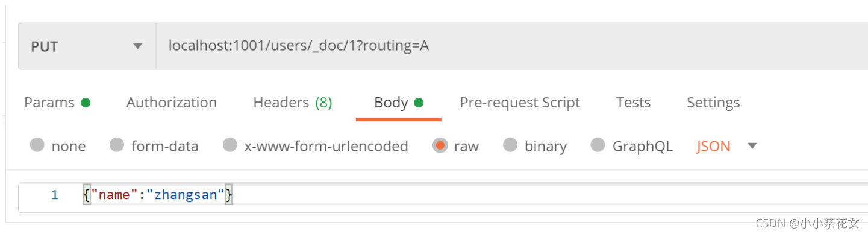
Task: Go to the Headers (8) tab
Action: 293,103
